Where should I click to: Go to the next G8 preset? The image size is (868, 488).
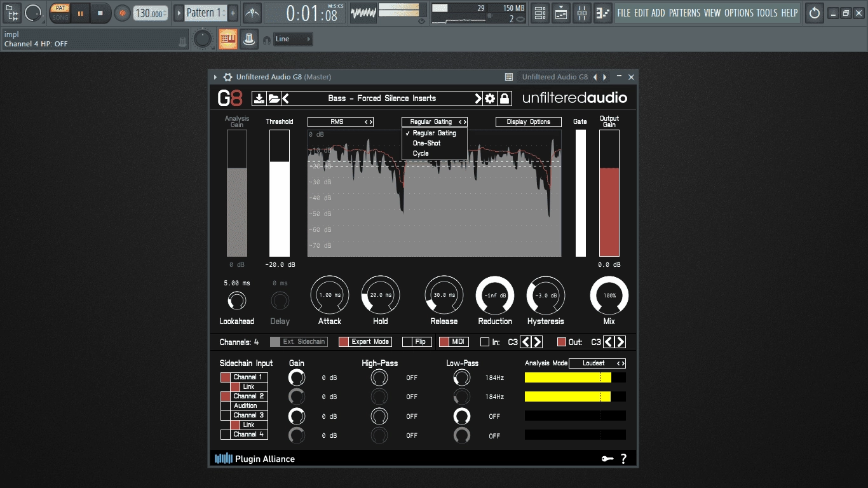point(478,98)
